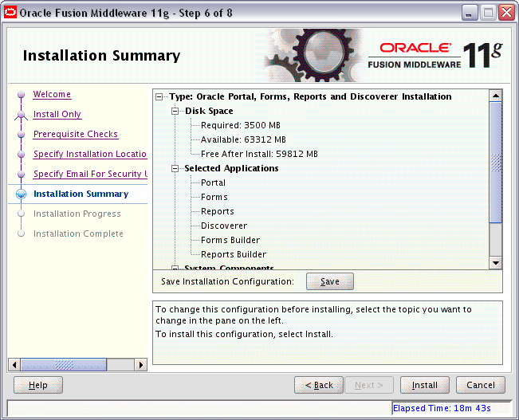
Task: Open the Welcome step link
Action: point(52,94)
